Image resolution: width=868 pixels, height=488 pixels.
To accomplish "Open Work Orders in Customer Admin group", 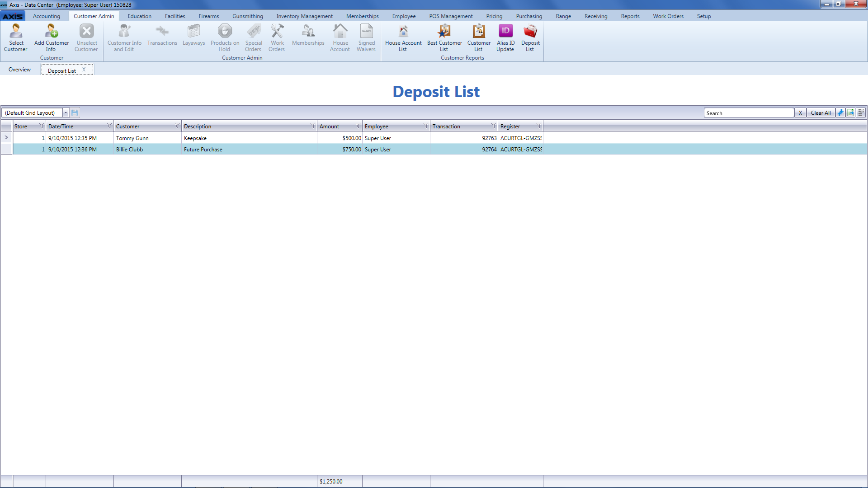I will (x=277, y=38).
